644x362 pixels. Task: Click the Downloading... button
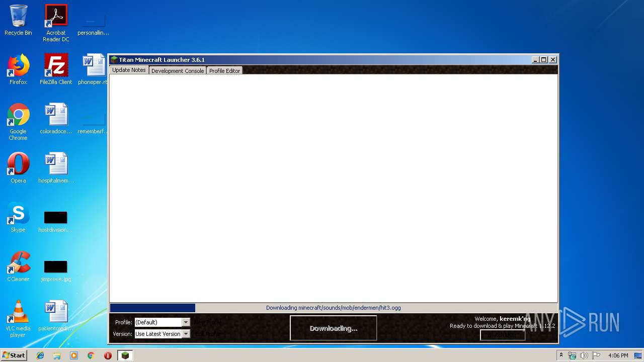point(333,328)
